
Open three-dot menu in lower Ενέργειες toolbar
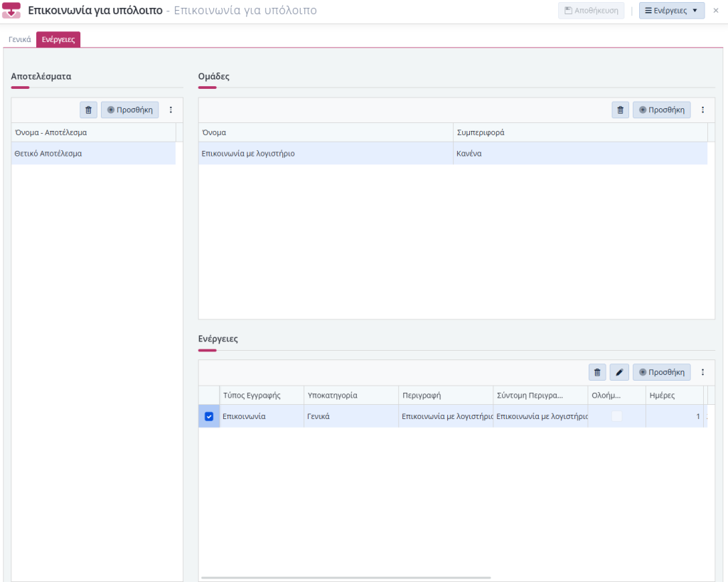[x=702, y=372]
